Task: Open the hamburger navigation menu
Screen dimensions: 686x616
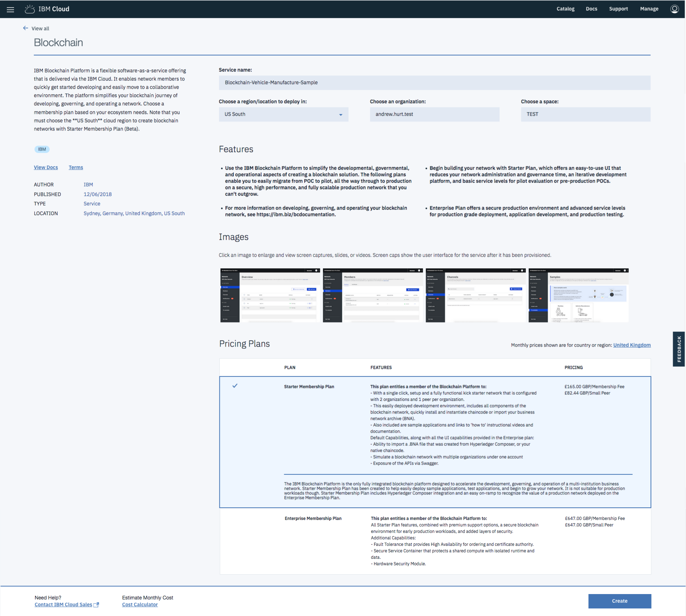Action: [10, 9]
